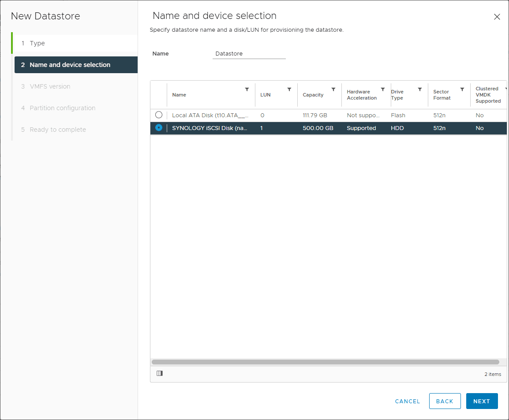Select the Name and device selection step
This screenshot has width=509, height=420.
[70, 65]
